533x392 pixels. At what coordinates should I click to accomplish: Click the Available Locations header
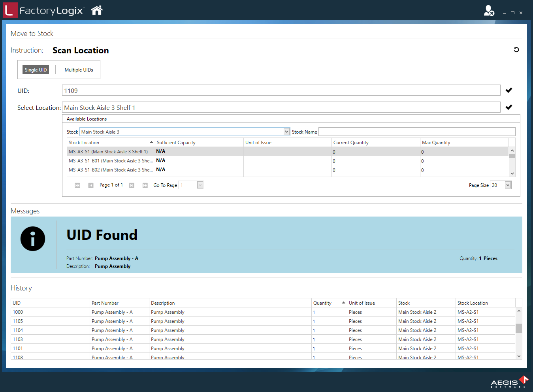(x=87, y=119)
